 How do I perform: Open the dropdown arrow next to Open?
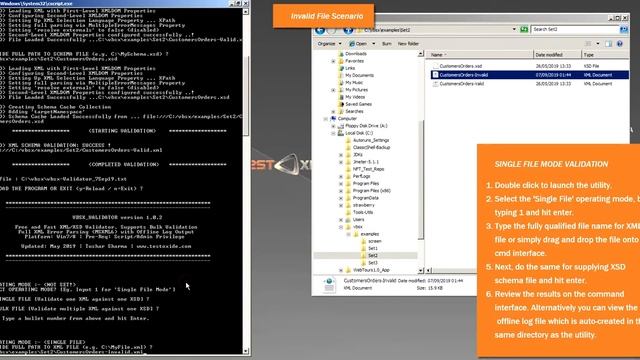pos(373,44)
